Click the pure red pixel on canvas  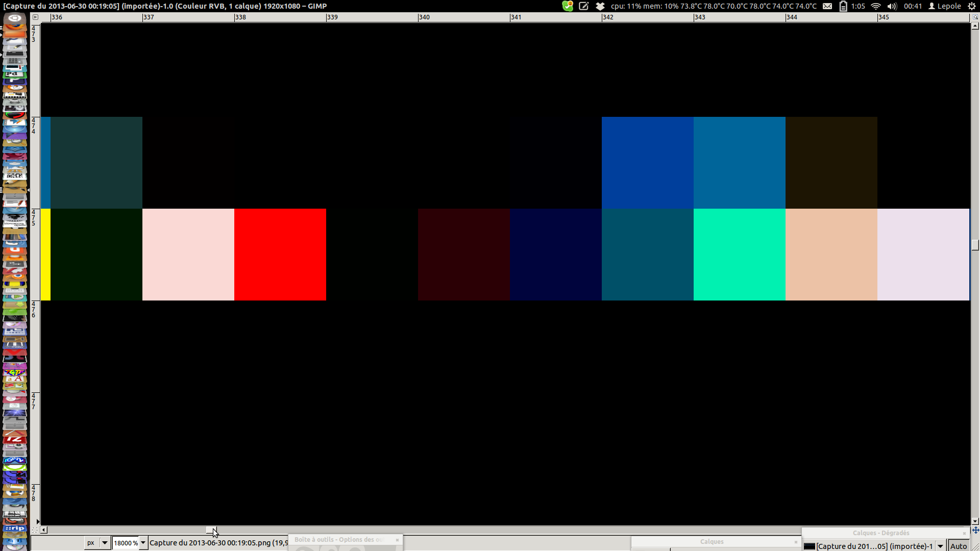[280, 255]
